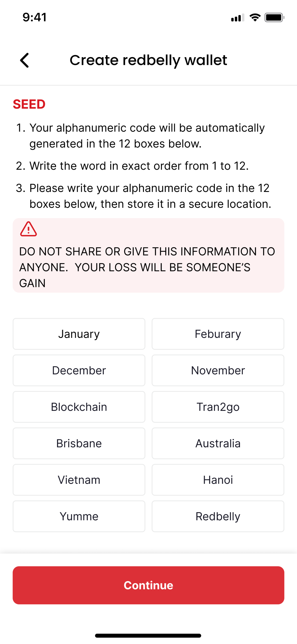Select the Blockchain seed box

coord(79,407)
